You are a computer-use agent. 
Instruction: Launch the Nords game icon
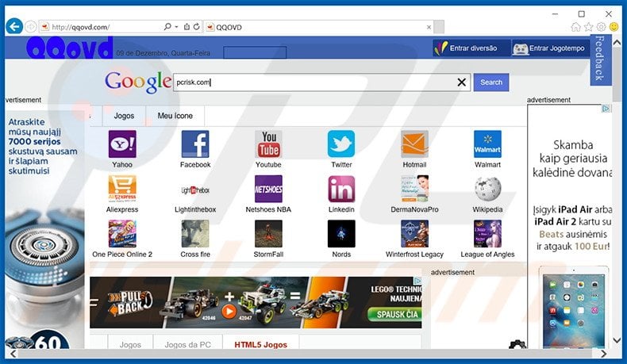pos(341,234)
